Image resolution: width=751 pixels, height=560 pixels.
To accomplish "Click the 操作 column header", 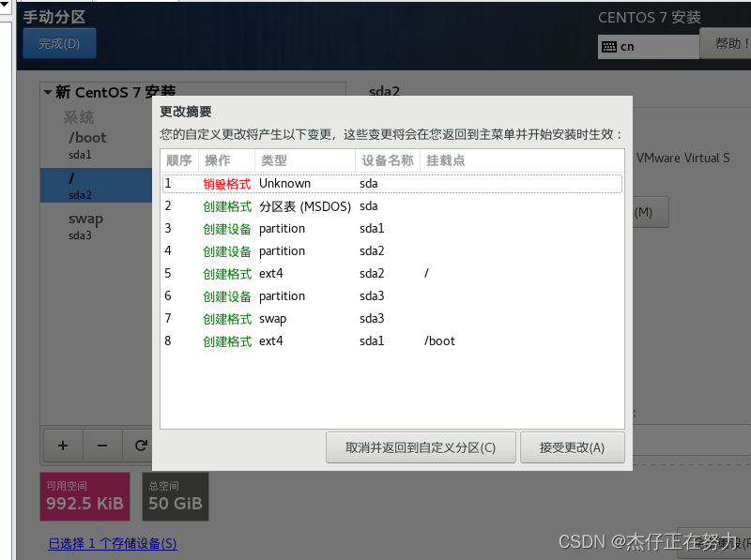I will [x=226, y=160].
